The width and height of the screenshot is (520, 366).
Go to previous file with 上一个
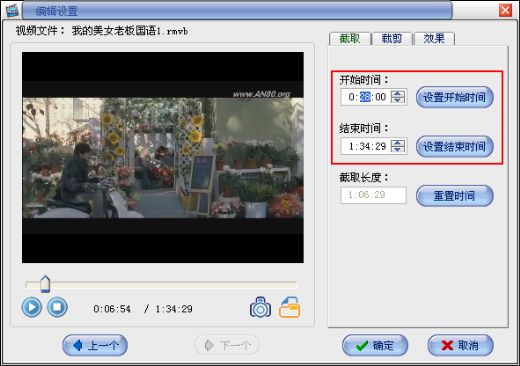click(95, 345)
